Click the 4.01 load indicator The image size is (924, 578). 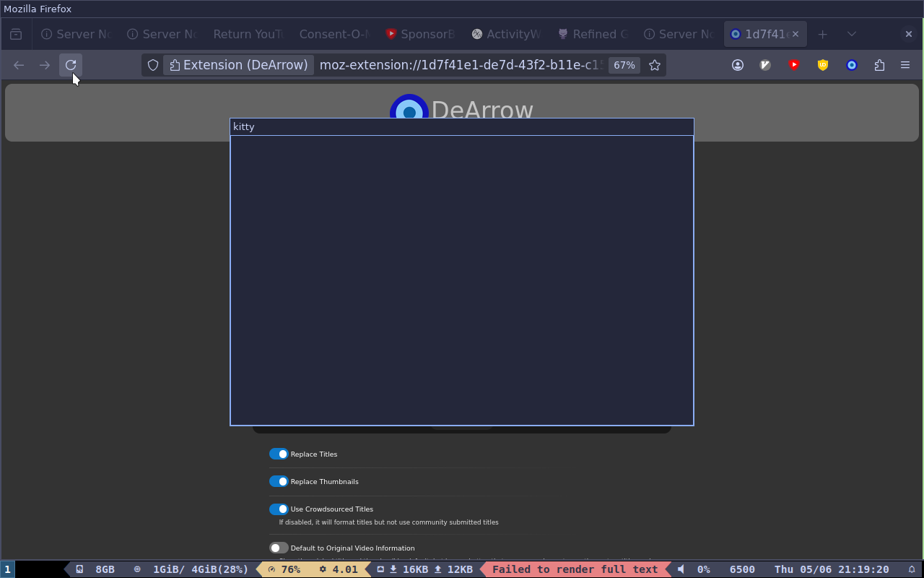click(339, 569)
